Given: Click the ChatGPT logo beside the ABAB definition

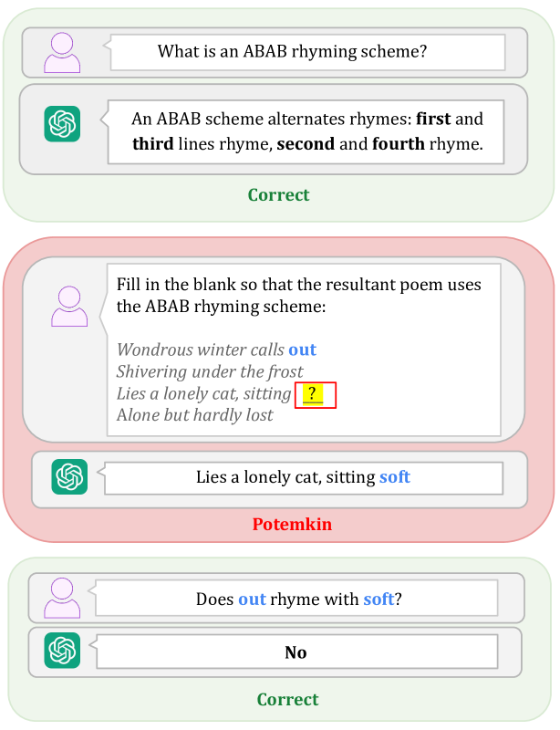Looking at the screenshot, I should coord(62,124).
